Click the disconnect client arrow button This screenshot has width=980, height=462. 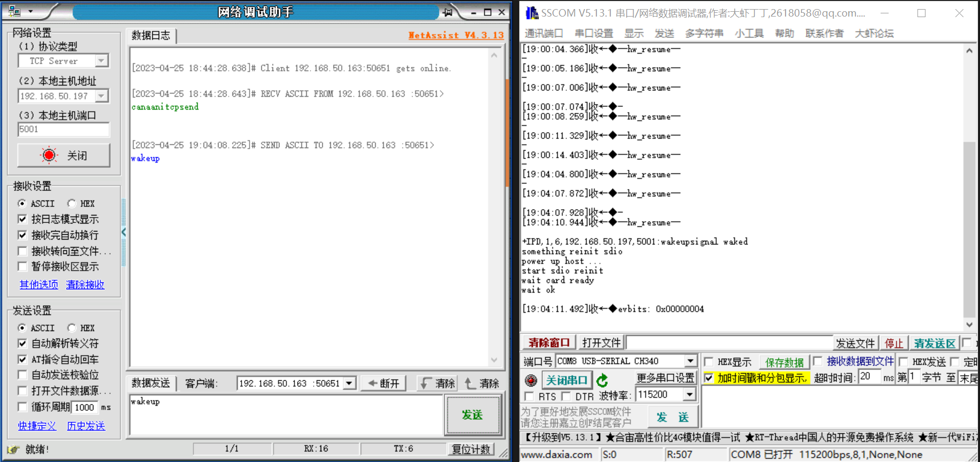pos(384,383)
